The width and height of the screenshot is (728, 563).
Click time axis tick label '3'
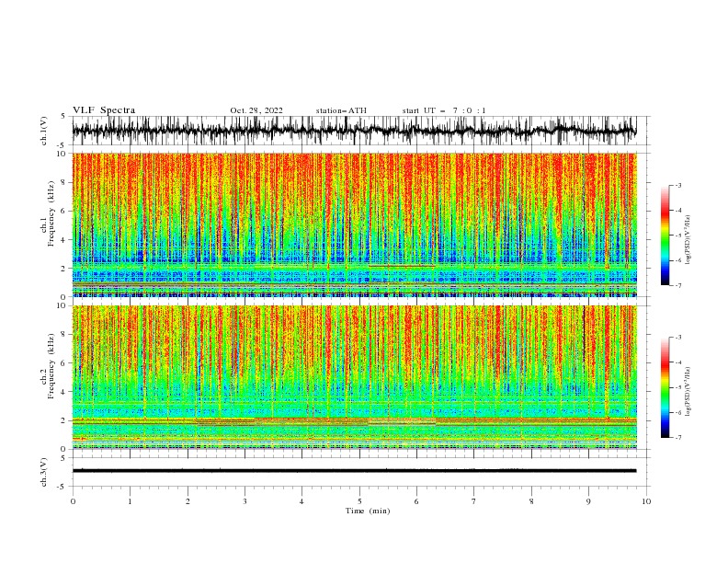[245, 501]
